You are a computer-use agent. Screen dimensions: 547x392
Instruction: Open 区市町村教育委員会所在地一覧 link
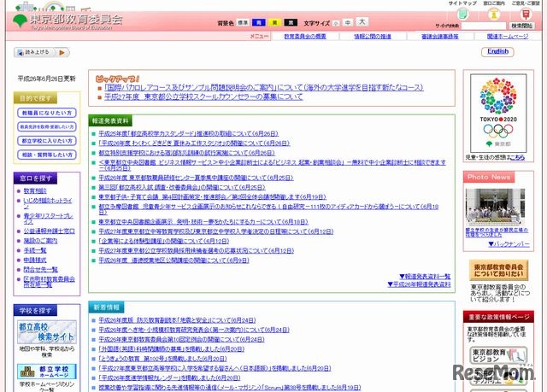pos(50,282)
